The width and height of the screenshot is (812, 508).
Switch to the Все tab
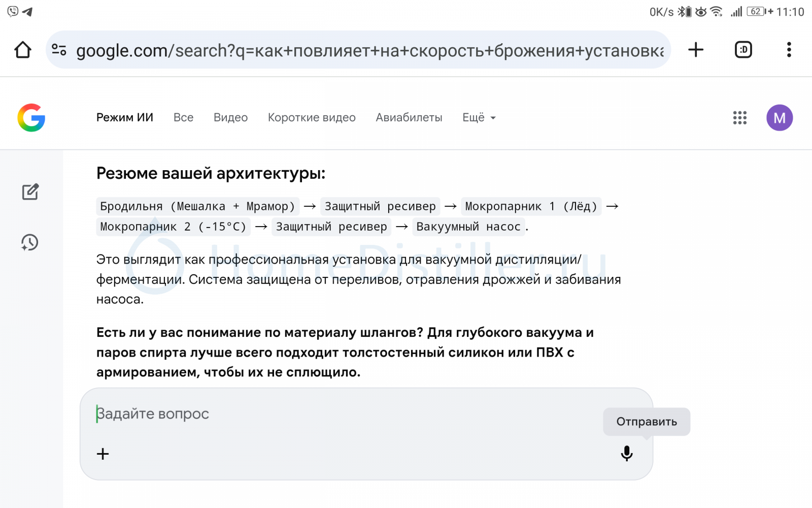tap(183, 118)
